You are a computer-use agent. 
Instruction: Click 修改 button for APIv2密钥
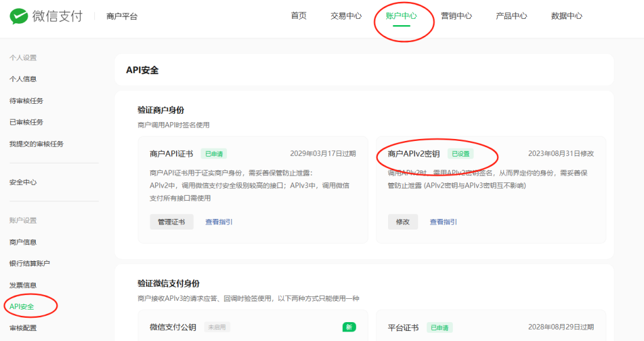tap(403, 222)
